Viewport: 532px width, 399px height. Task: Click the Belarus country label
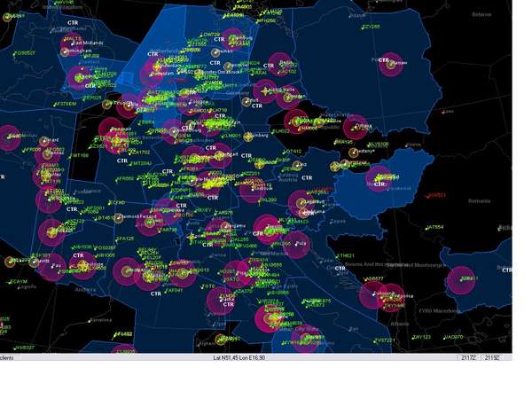(481, 14)
